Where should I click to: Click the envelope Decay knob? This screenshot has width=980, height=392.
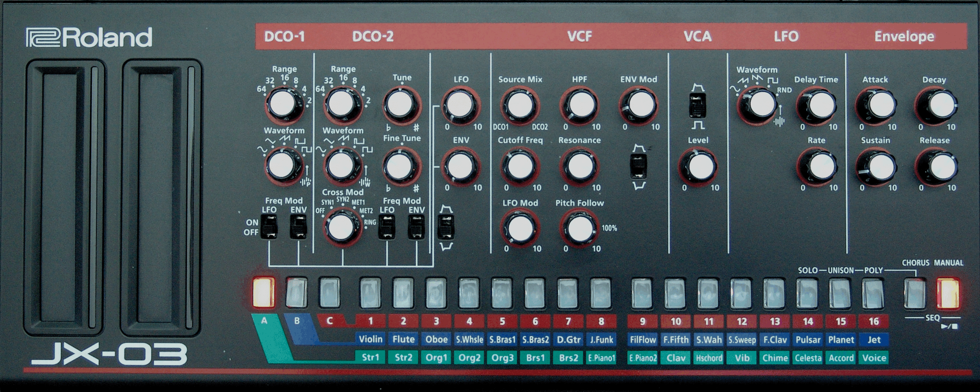[x=936, y=105]
